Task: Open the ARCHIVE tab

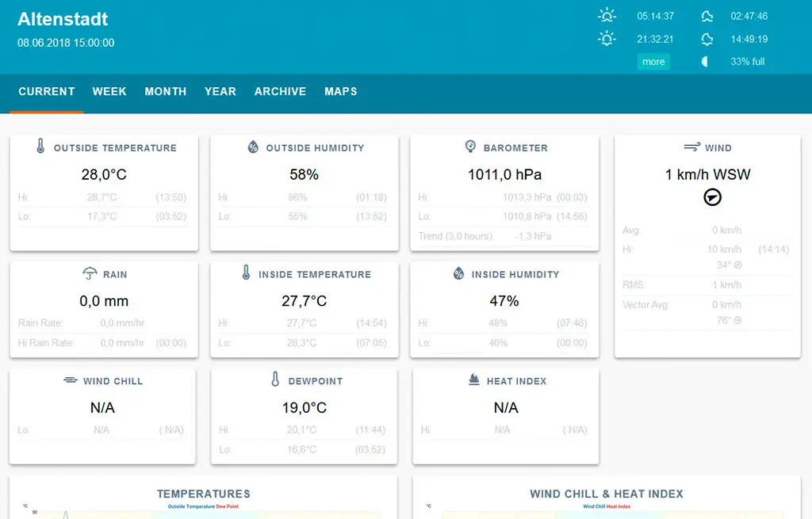Action: click(280, 92)
